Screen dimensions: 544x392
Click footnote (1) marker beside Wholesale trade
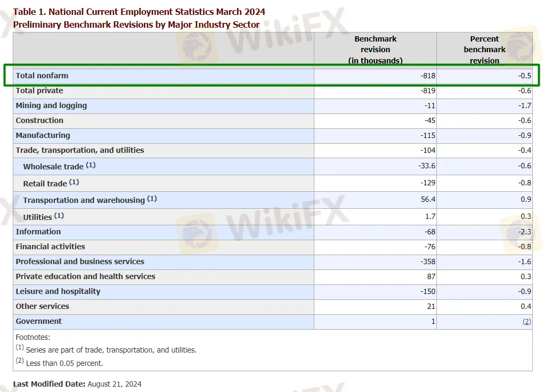[x=91, y=165]
